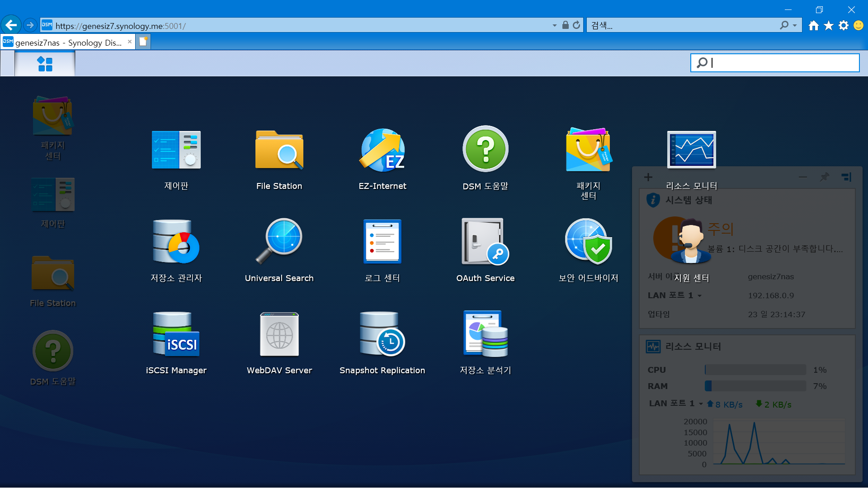Open desktop shortcut 패키지 센터
868x488 pixels.
pyautogui.click(x=52, y=116)
